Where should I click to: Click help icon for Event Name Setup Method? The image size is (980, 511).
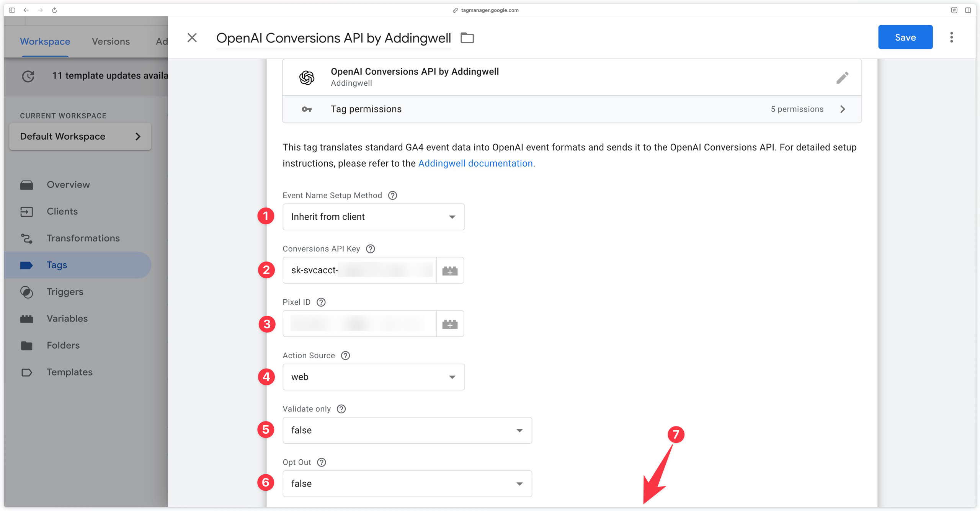point(392,196)
